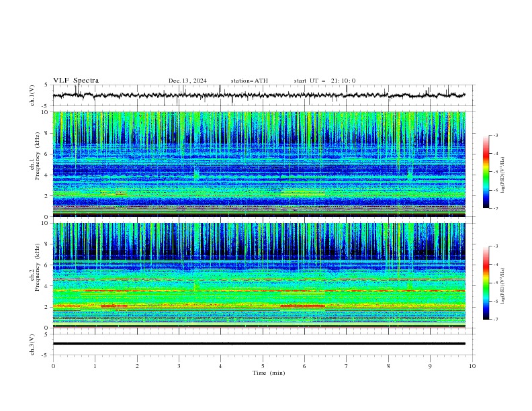Click the ch.1 black voltage waveform trace
Viewport: 532px width, 411px height.
[x=259, y=95]
